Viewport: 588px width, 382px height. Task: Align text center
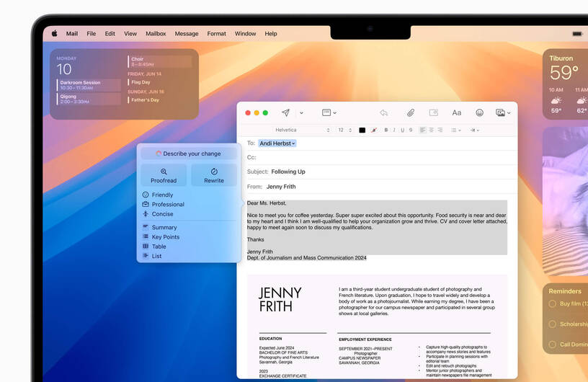click(x=431, y=130)
